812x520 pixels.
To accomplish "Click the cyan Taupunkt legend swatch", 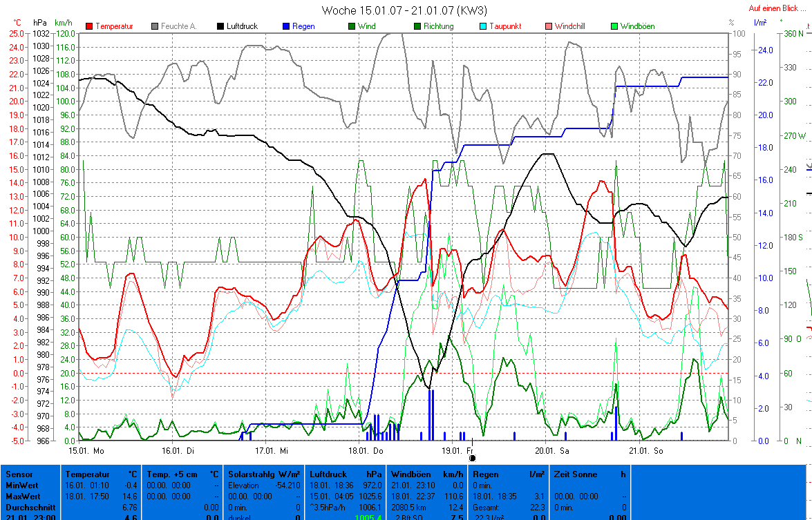I will (484, 26).
